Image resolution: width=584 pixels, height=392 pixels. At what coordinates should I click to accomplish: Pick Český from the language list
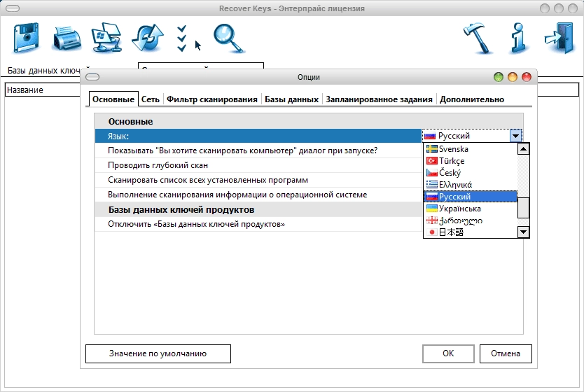pos(471,173)
